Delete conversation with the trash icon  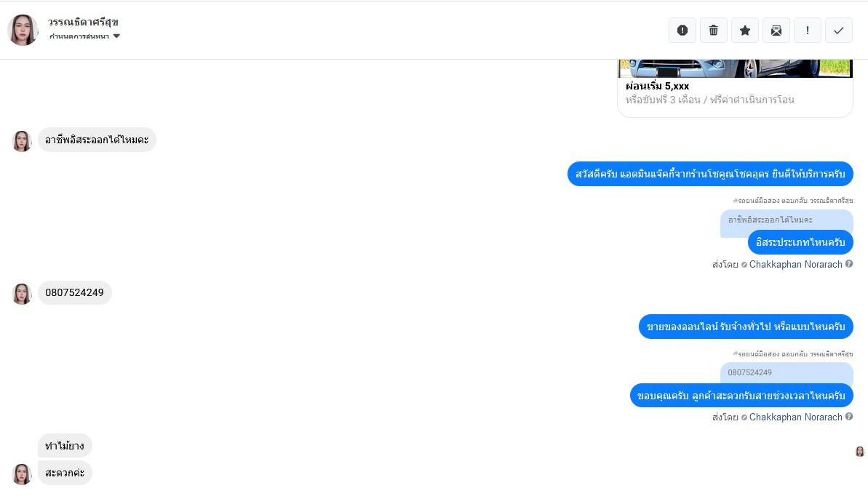click(x=714, y=31)
